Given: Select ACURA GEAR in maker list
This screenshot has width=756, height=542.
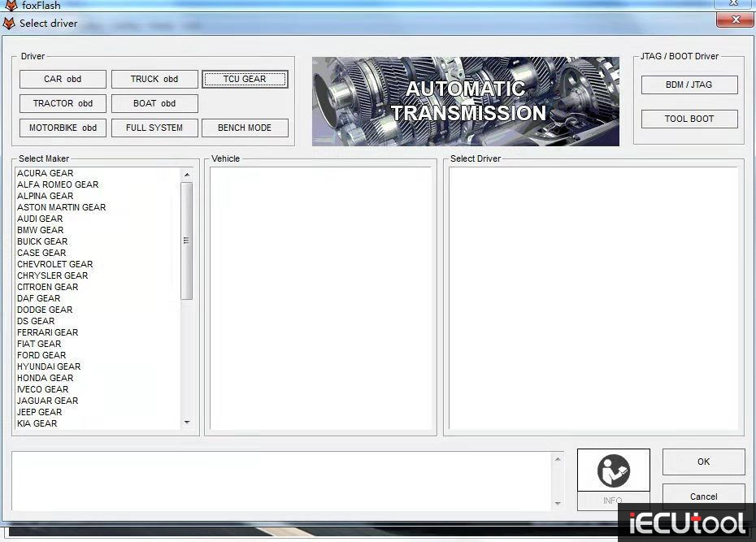Looking at the screenshot, I should click(46, 173).
